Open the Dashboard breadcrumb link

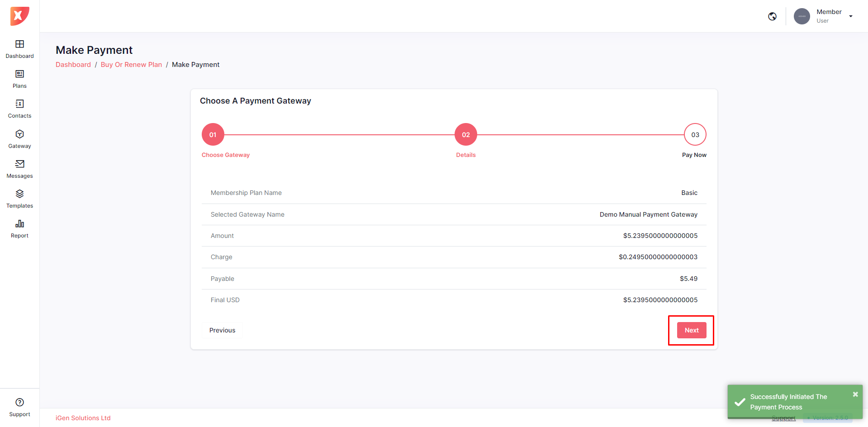coord(73,65)
